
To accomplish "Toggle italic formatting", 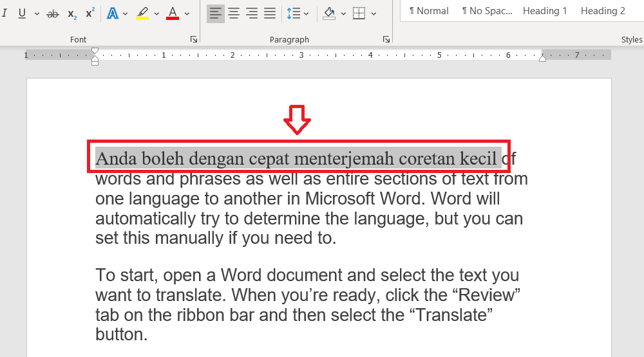I will [x=5, y=13].
